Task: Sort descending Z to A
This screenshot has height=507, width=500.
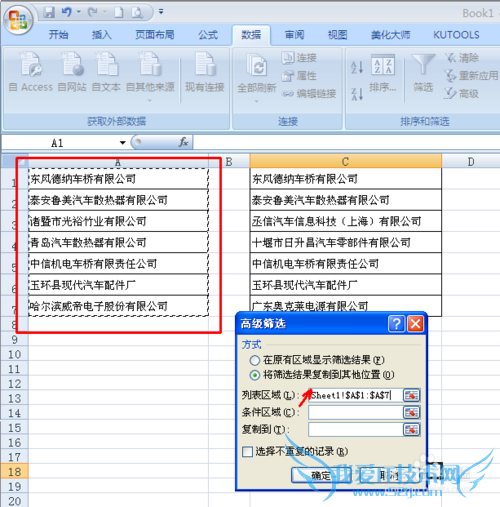Action: [357, 94]
